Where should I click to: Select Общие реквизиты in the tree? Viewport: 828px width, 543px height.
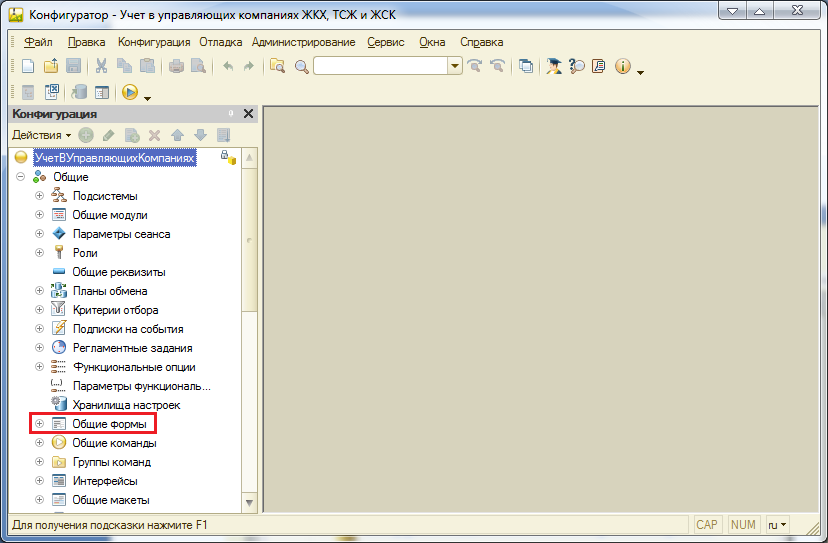(119, 272)
